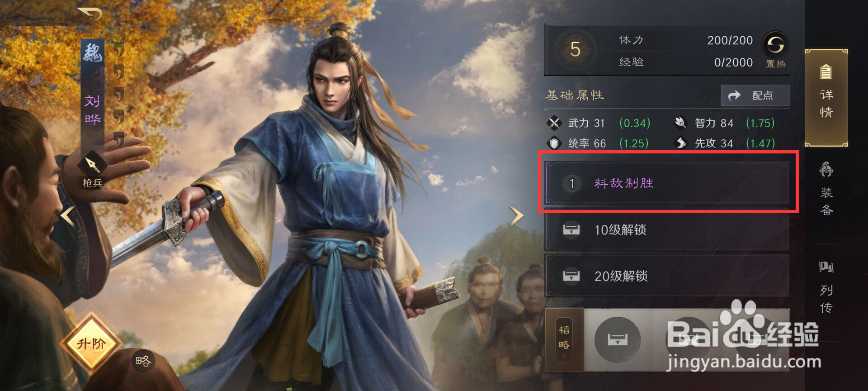Tap the back arrow icon
The image size is (868, 391).
[x=89, y=14]
